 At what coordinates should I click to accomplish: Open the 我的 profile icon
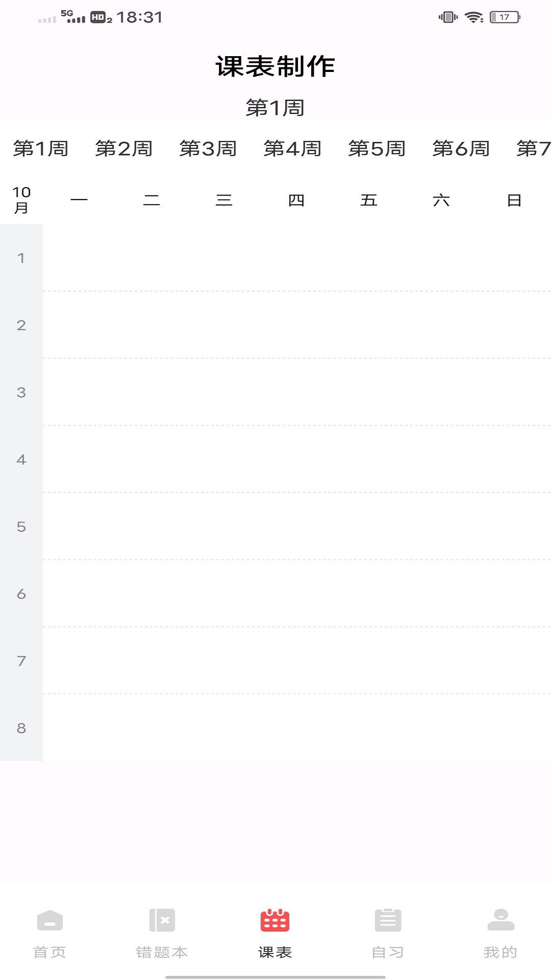pyautogui.click(x=501, y=920)
